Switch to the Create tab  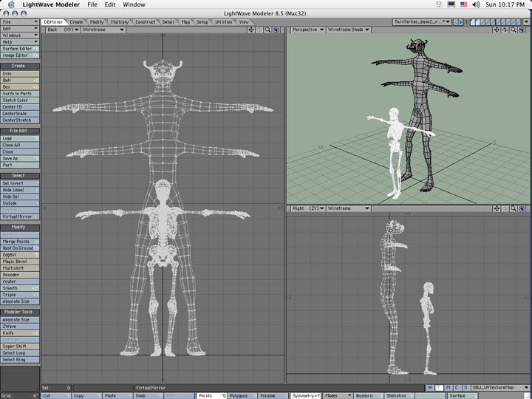point(76,22)
